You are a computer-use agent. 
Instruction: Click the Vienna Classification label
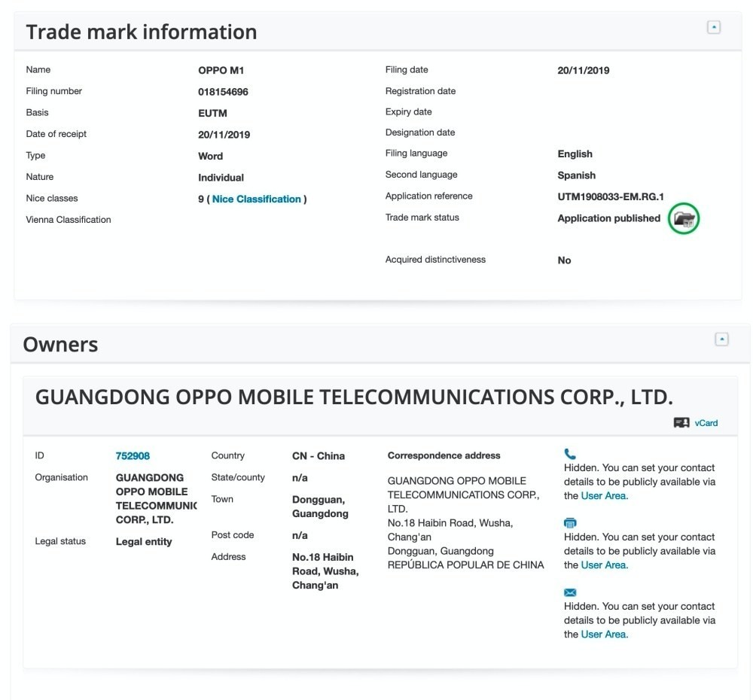click(69, 220)
